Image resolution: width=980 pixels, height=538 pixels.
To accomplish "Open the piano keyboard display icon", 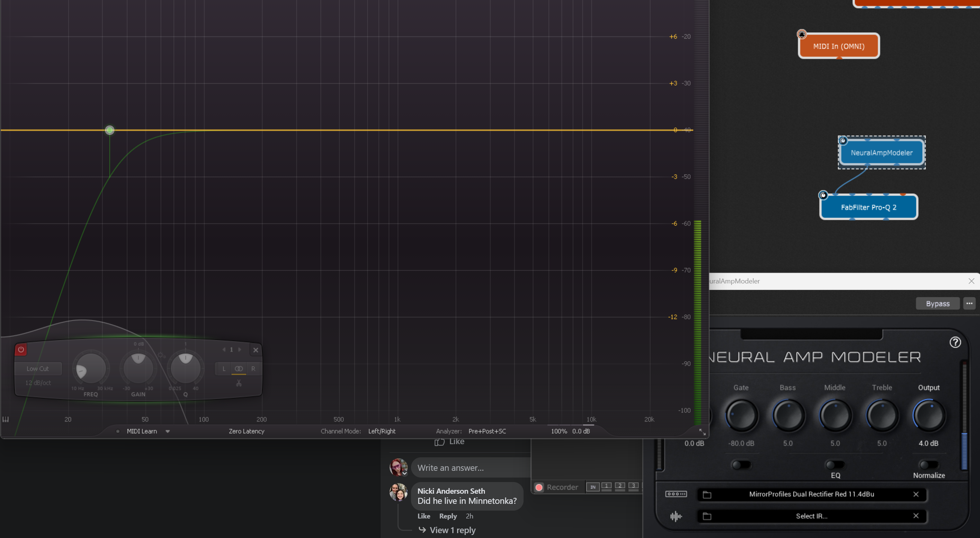I will [x=6, y=419].
